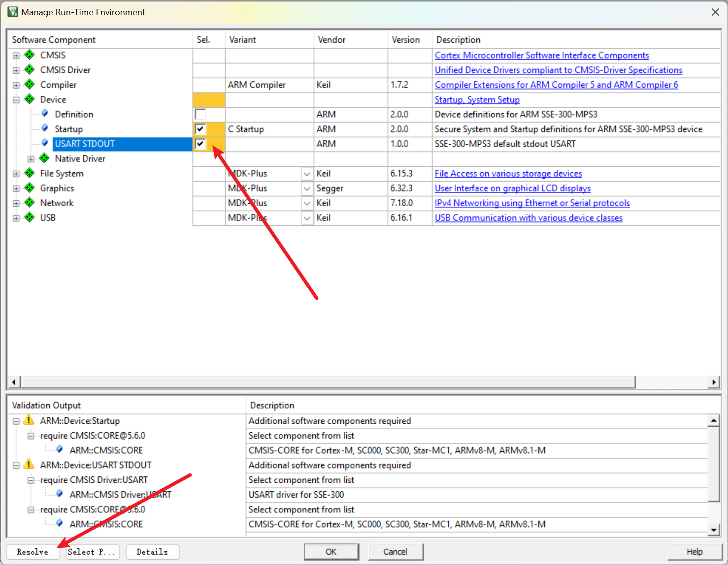Image resolution: width=728 pixels, height=565 pixels.
Task: Click the blue gem icon beside USART STDOUT
Action: pyautogui.click(x=45, y=143)
